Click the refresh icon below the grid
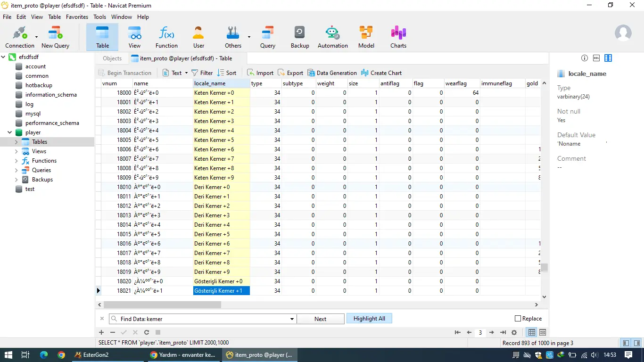Image resolution: width=644 pixels, height=362 pixels. (147, 332)
